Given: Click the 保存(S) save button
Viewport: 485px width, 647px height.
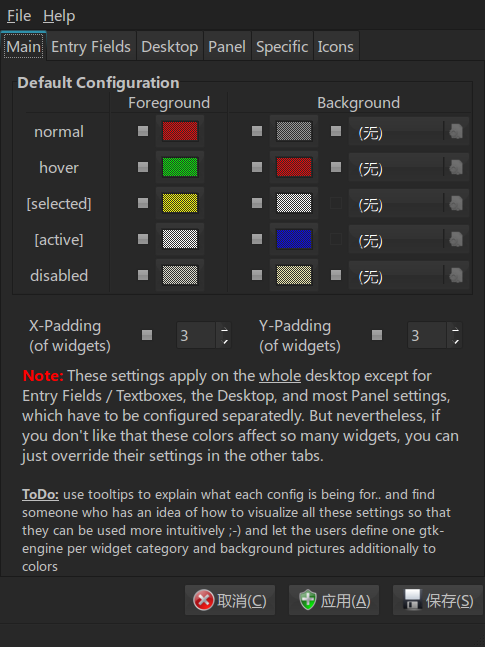Looking at the screenshot, I should tap(438, 600).
